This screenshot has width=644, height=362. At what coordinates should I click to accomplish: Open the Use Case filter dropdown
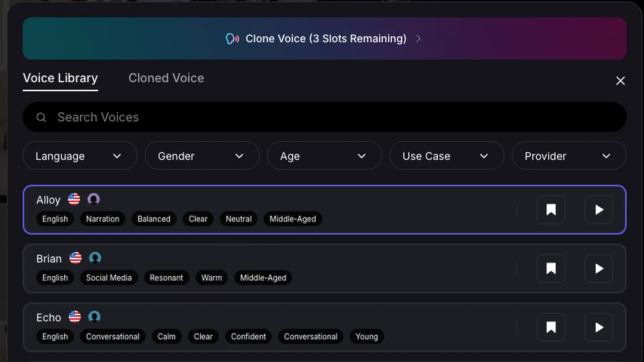[x=447, y=156]
